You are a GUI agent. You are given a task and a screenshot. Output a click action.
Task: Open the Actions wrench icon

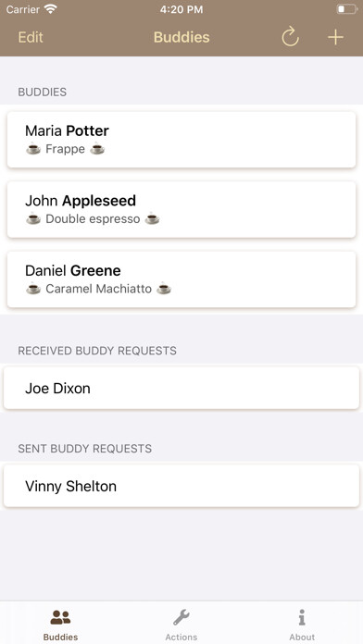point(181,617)
